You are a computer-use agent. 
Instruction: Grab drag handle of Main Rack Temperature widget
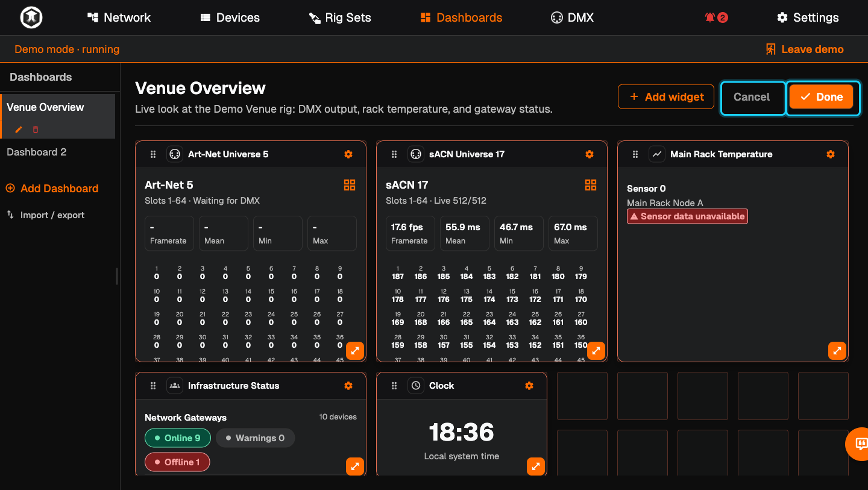[635, 154]
